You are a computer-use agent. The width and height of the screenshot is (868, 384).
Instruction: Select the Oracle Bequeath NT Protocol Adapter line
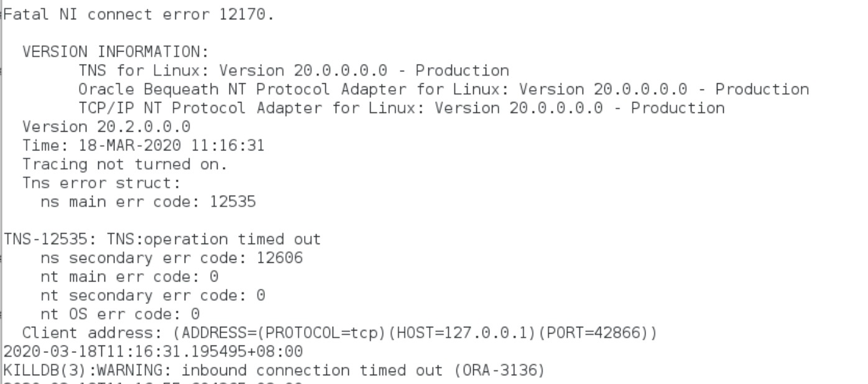click(443, 89)
